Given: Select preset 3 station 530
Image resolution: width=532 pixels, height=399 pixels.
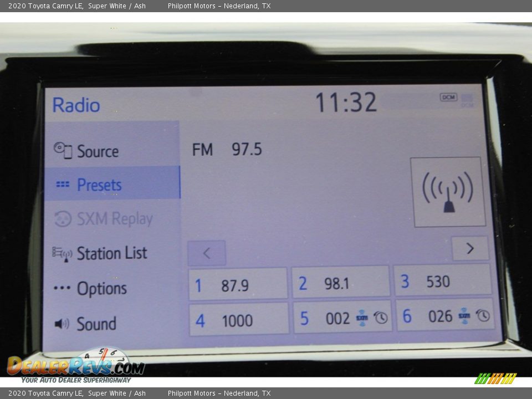Looking at the screenshot, I should 443,280.
